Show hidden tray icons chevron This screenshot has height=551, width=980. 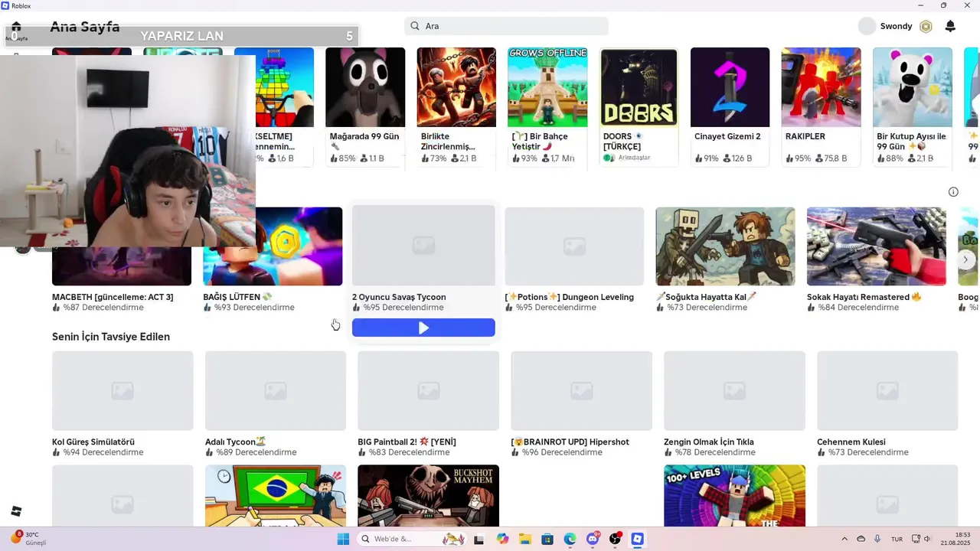844,539
